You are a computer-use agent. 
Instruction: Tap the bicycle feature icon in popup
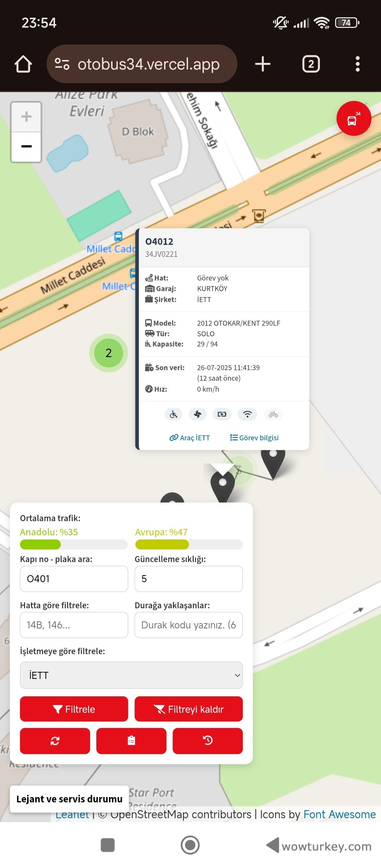(273, 414)
